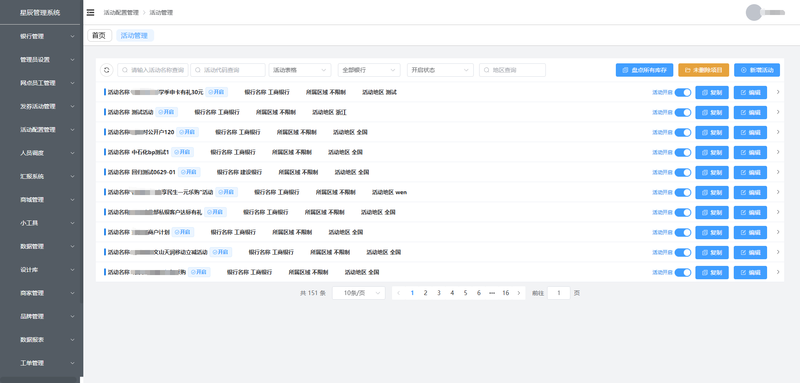This screenshot has width=800, height=383.
Task: Toggle the 活动开启 switch for 测试活动
Action: [x=683, y=112]
